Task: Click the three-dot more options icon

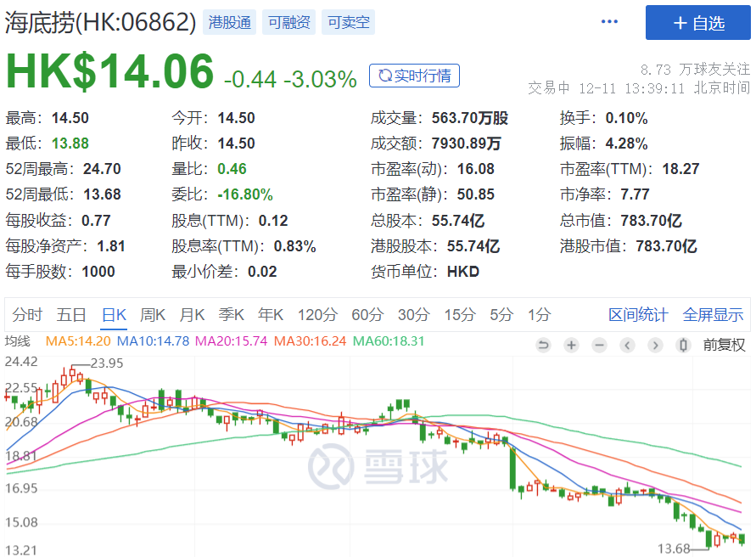Action: (x=609, y=22)
